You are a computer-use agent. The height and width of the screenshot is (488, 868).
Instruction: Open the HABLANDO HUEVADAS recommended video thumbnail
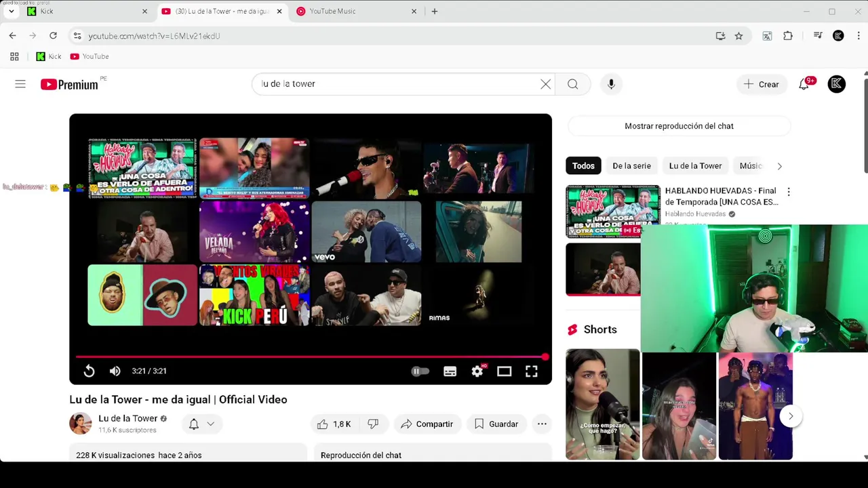pyautogui.click(x=613, y=211)
